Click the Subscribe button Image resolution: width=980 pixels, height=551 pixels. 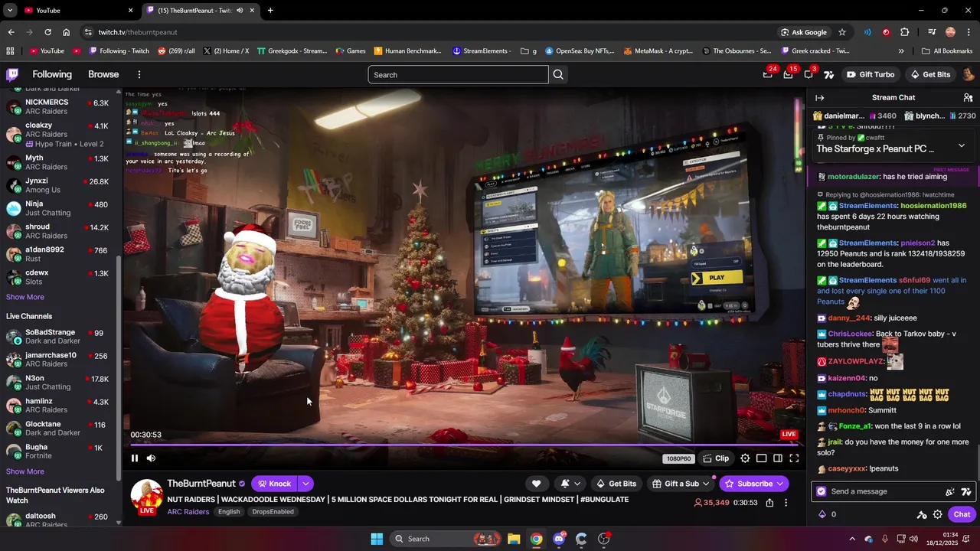tap(754, 484)
